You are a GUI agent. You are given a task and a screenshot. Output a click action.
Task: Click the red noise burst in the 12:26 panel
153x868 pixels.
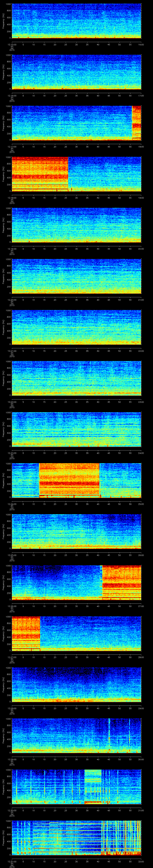121,583
